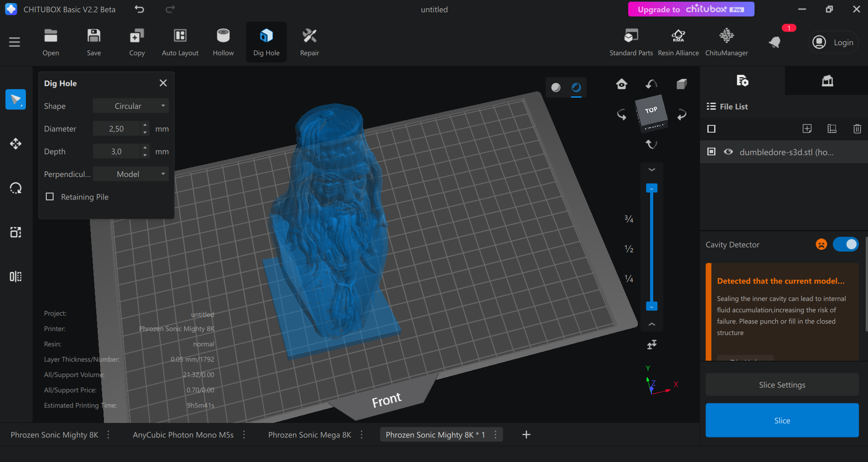Open Standard Parts library
This screenshot has width=868, height=462.
pyautogui.click(x=631, y=42)
